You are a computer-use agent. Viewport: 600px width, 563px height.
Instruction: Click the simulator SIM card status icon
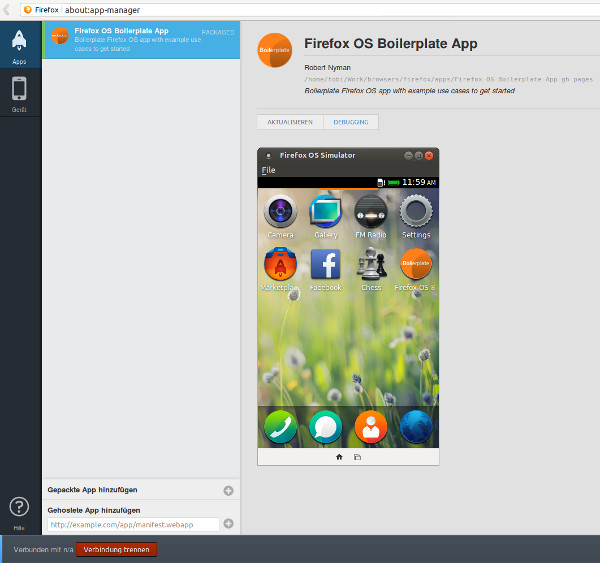tap(381, 183)
